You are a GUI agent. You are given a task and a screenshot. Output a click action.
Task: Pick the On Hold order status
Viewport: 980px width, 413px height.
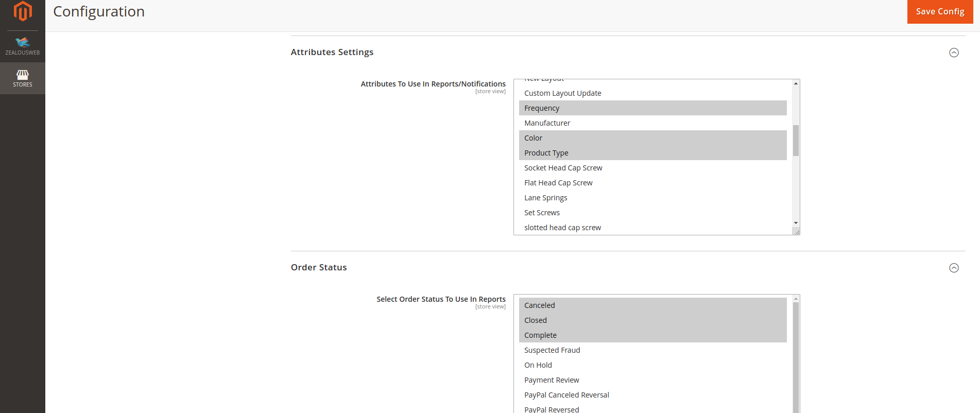538,365
